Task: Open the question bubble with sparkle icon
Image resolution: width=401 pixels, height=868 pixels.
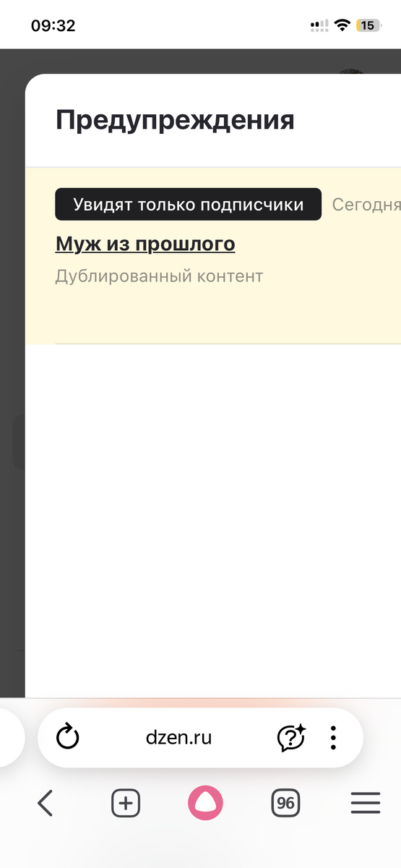Action: pos(291,738)
